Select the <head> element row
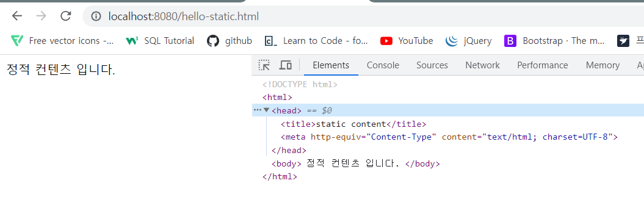The width and height of the screenshot is (644, 222). point(447,110)
